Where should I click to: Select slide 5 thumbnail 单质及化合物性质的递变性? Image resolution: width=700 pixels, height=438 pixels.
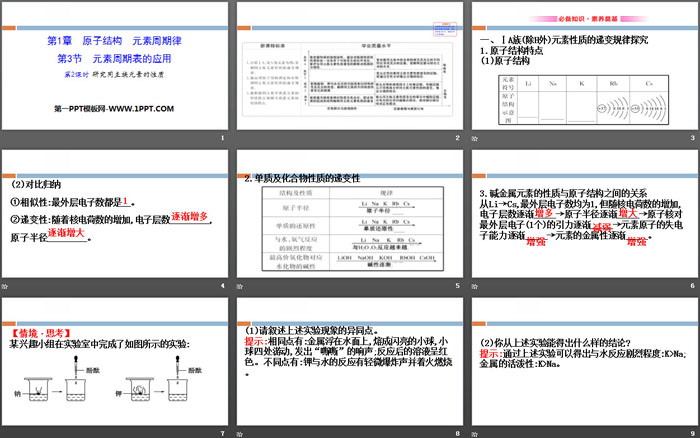click(x=350, y=214)
